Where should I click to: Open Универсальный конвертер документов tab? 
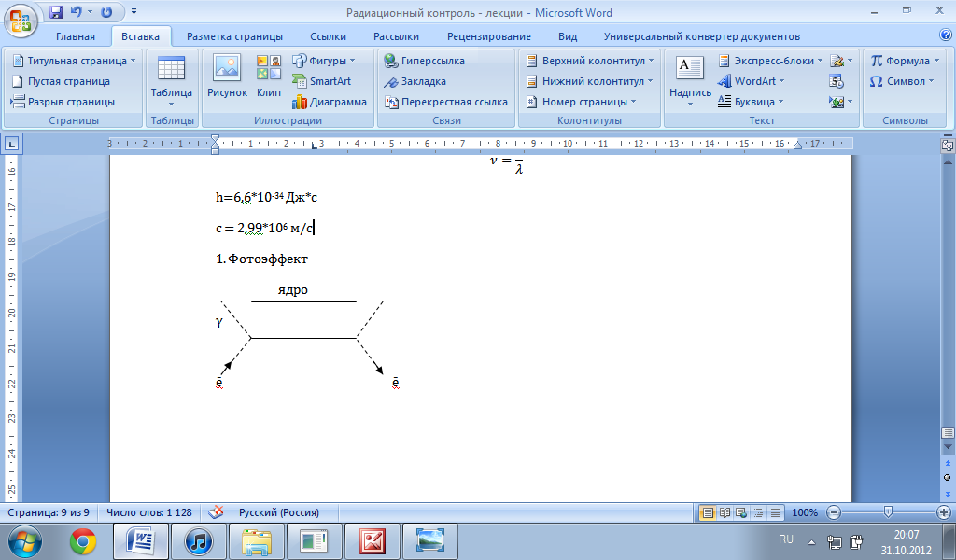click(702, 36)
